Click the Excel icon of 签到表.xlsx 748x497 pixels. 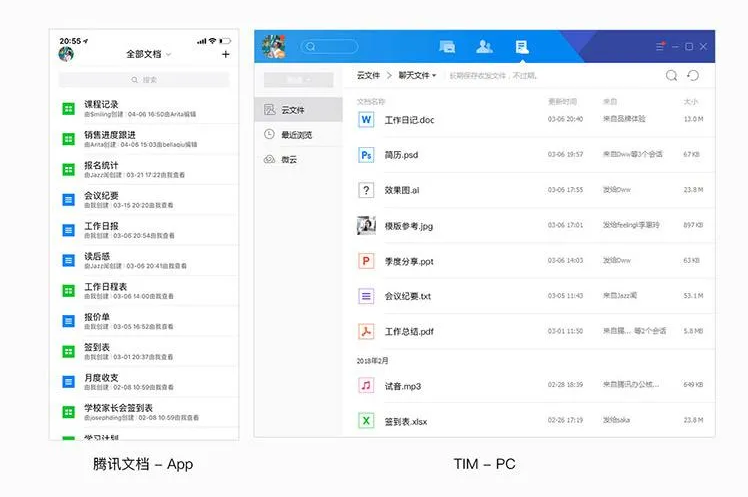pyautogui.click(x=366, y=421)
